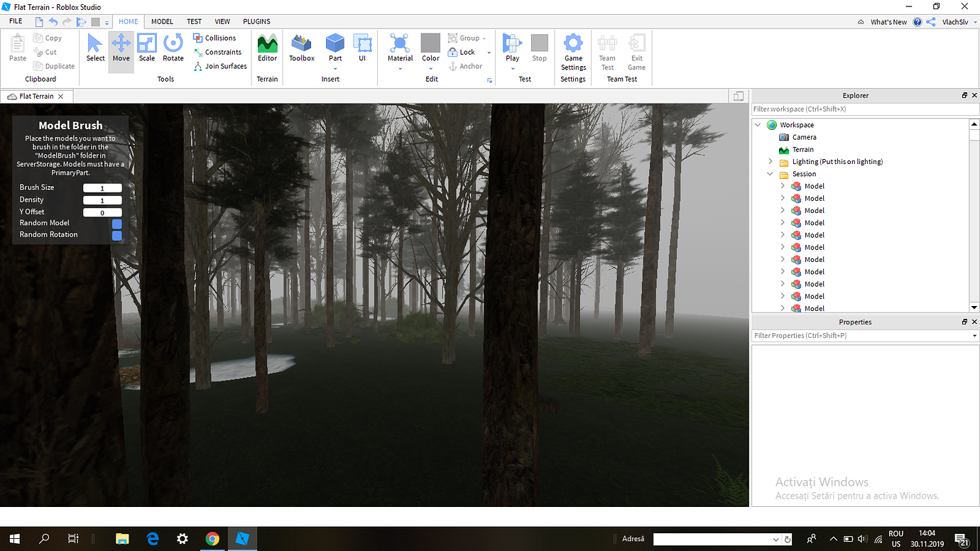Open the FILE menu
This screenshot has width=980, height=551.
point(15,21)
